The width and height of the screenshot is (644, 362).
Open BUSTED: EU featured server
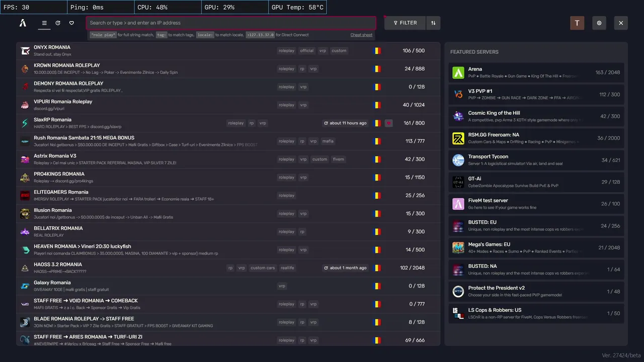(x=536, y=226)
